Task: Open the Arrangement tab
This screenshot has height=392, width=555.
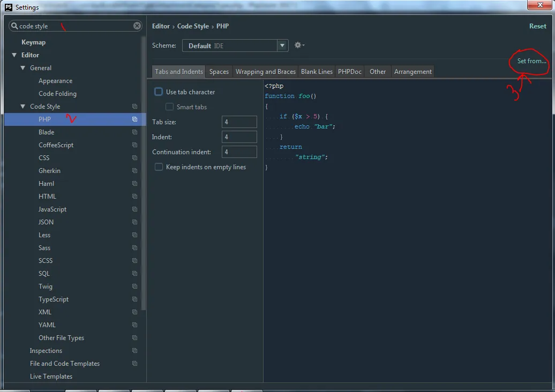Action: tap(413, 71)
